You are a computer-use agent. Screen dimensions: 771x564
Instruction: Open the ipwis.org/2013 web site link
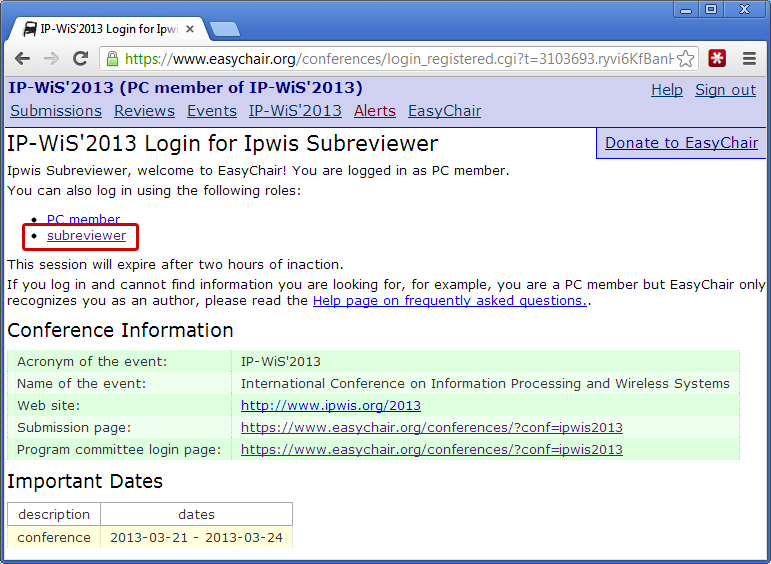[330, 406]
